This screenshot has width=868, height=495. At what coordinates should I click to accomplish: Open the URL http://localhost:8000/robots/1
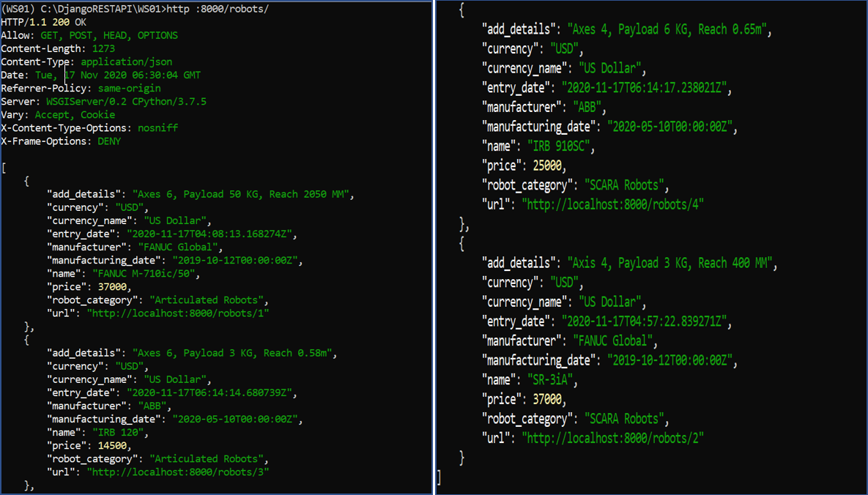(x=178, y=313)
